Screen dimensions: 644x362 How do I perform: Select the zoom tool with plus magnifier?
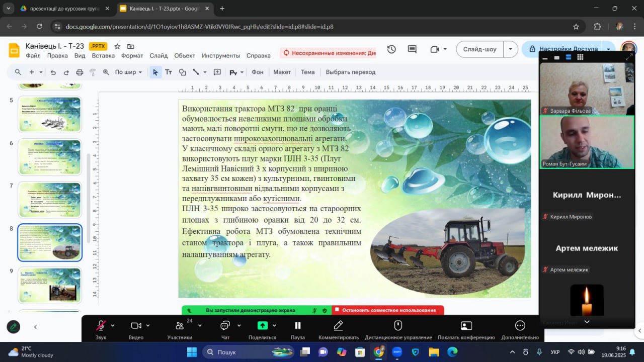[106, 72]
